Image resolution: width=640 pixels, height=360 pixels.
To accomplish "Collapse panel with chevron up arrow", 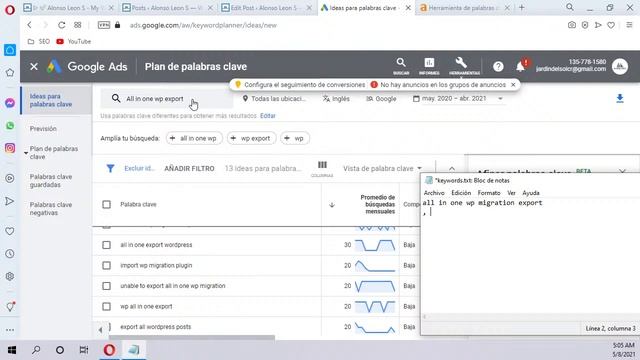I will [x=452, y=169].
